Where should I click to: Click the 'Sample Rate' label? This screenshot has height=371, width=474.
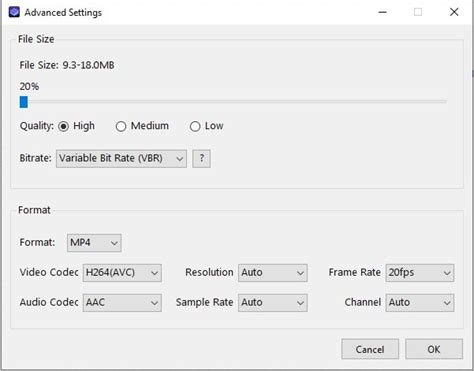pyautogui.click(x=205, y=302)
